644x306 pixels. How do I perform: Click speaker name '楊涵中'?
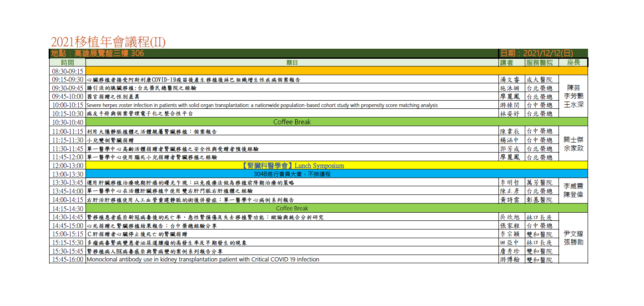[509, 140]
